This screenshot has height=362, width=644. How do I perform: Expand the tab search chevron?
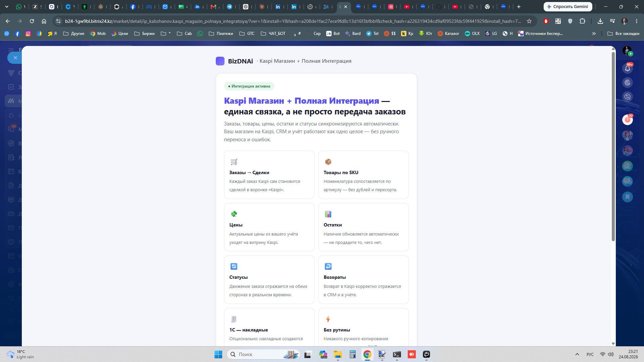(x=7, y=7)
